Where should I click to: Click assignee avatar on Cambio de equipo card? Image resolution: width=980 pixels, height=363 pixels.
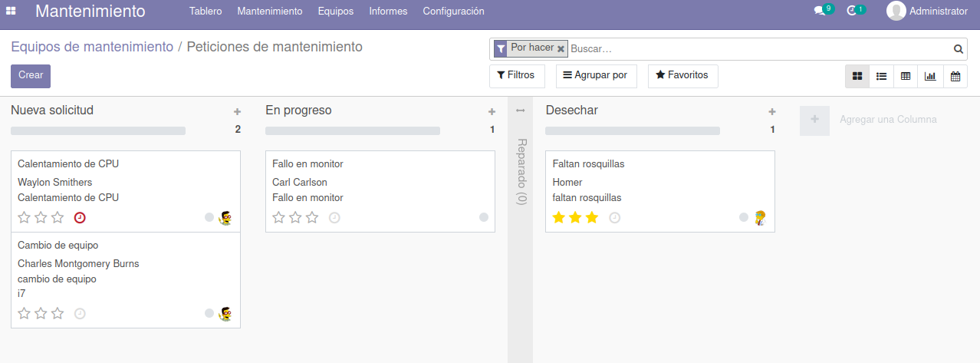[x=225, y=313]
